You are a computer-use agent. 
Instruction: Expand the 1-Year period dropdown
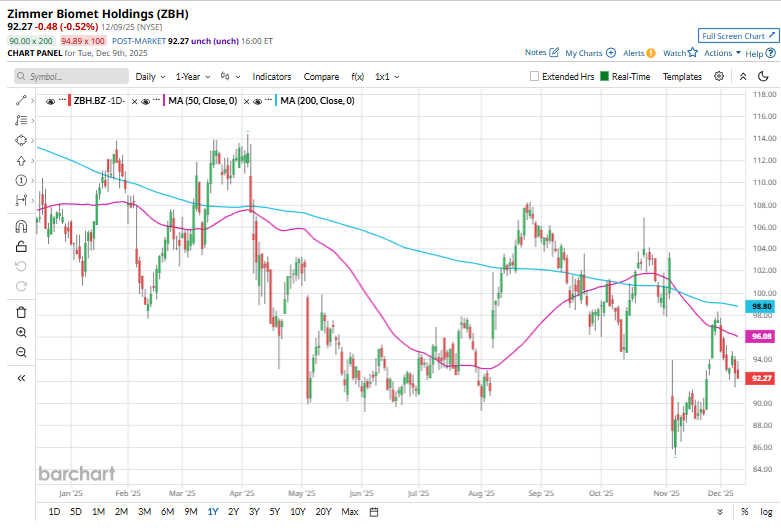[193, 76]
